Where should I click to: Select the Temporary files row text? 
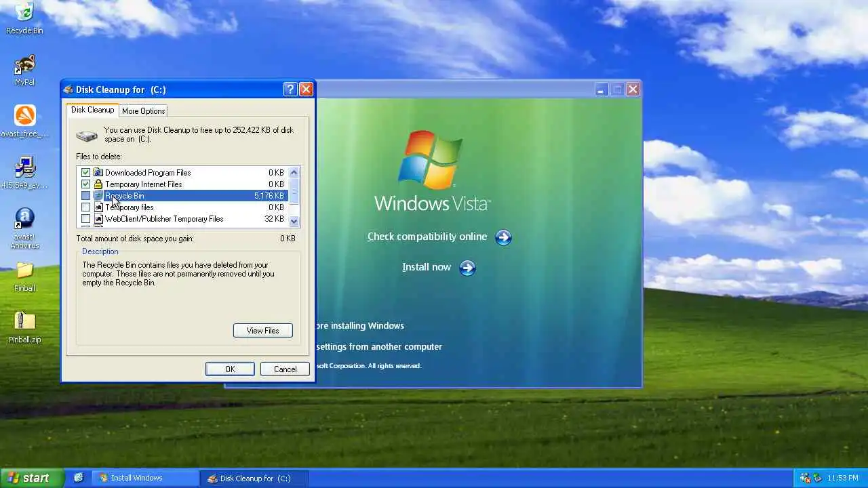tap(129, 207)
